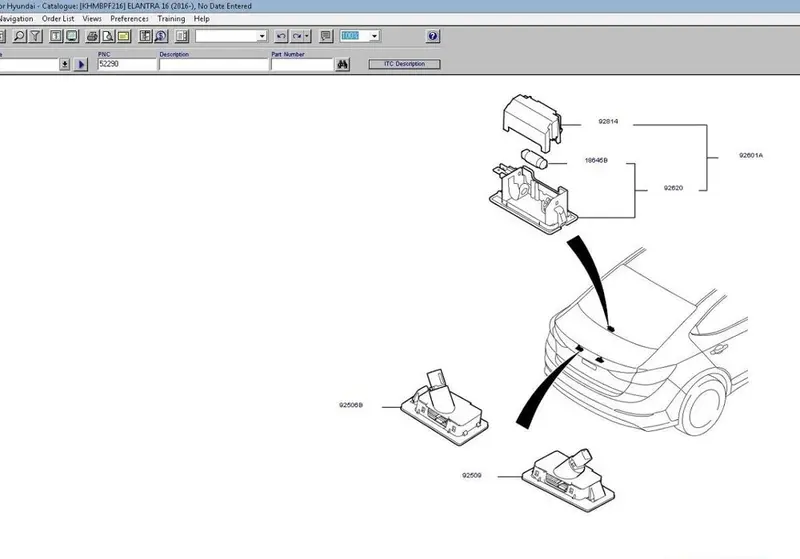Click the undo arrow icon
Image resolution: width=800 pixels, height=559 pixels.
tap(281, 36)
